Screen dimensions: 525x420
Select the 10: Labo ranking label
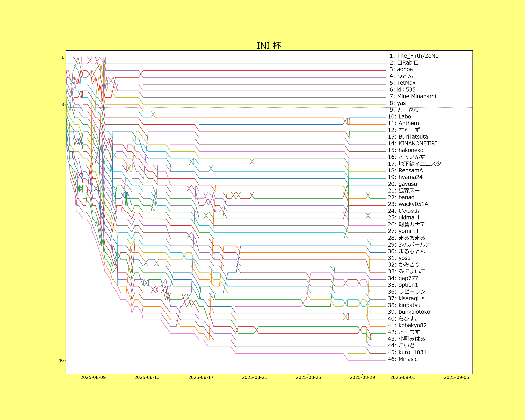point(399,117)
